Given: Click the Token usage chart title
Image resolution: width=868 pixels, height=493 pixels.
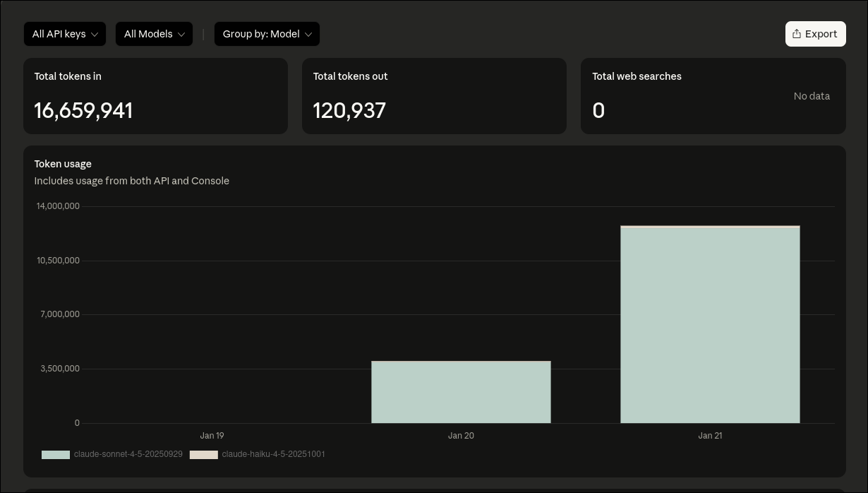Looking at the screenshot, I should click(x=63, y=163).
